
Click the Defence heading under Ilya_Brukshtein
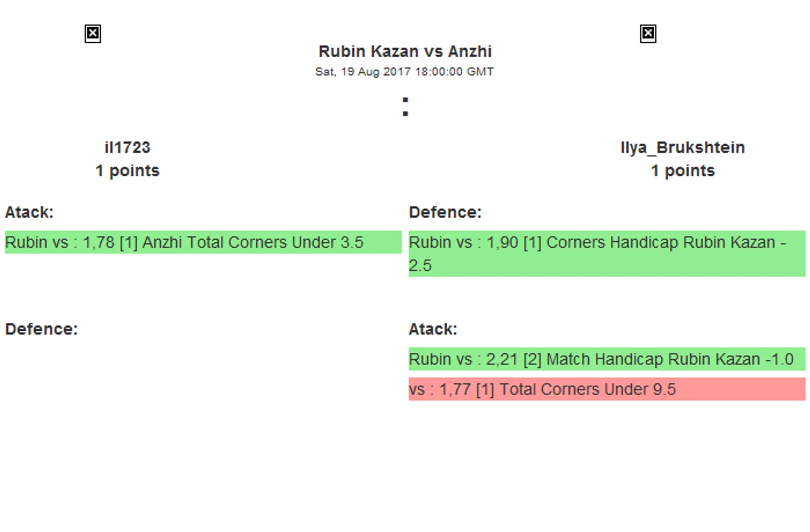[x=445, y=212]
